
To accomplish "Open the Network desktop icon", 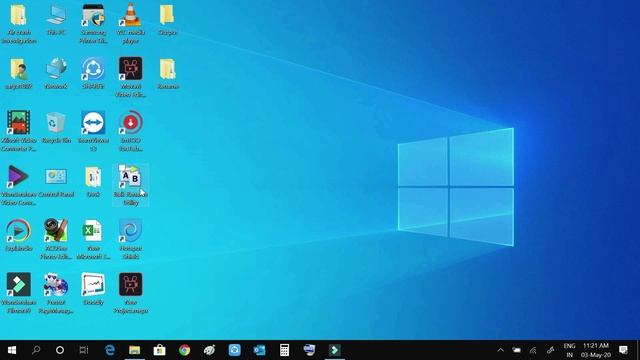I will 56,74.
